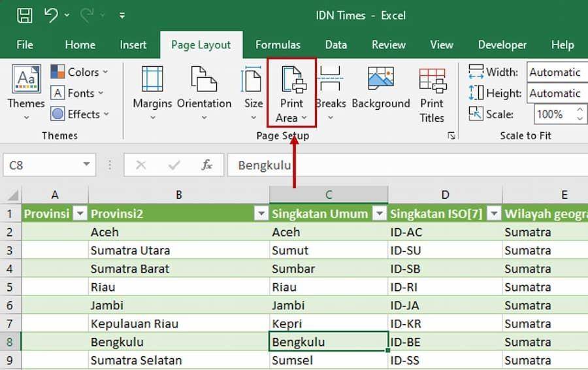Open the page Breaks menu

point(331,93)
